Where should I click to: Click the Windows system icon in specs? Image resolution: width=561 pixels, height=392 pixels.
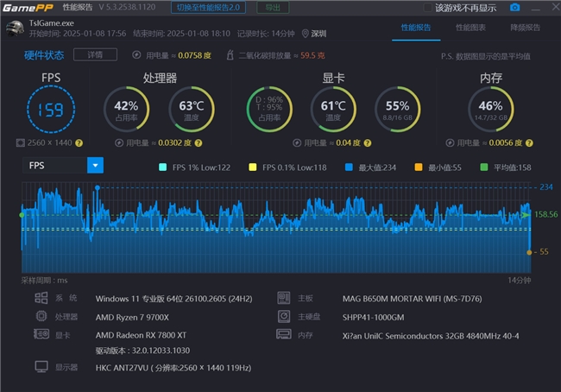tap(41, 298)
